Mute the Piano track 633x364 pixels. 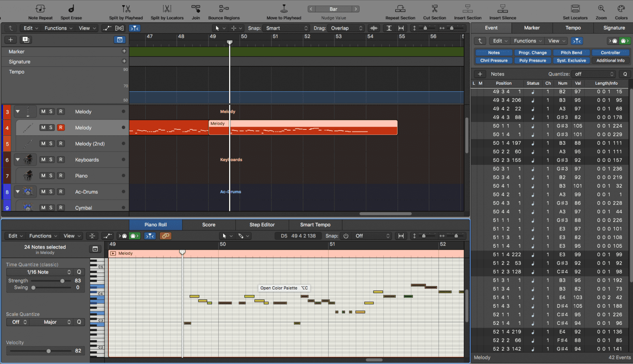(x=43, y=176)
